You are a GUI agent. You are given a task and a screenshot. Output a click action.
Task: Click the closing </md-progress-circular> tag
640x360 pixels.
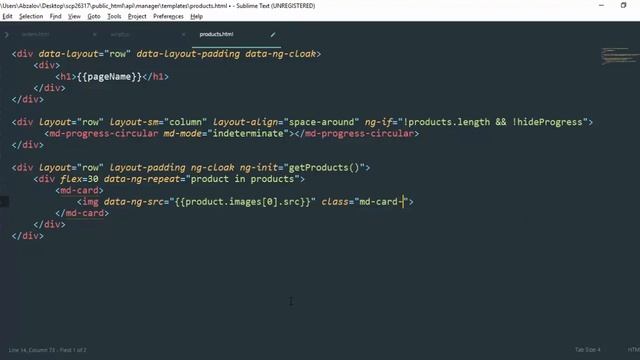[x=356, y=133]
